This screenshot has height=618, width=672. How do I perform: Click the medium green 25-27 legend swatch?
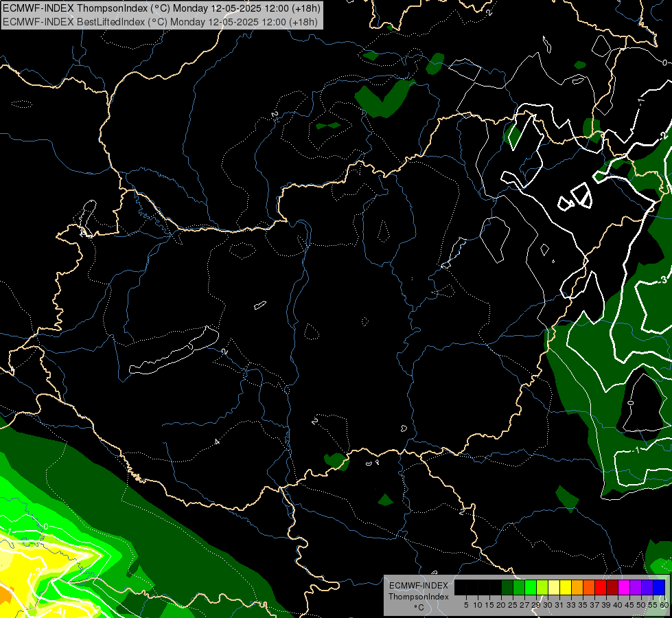[x=519, y=587]
